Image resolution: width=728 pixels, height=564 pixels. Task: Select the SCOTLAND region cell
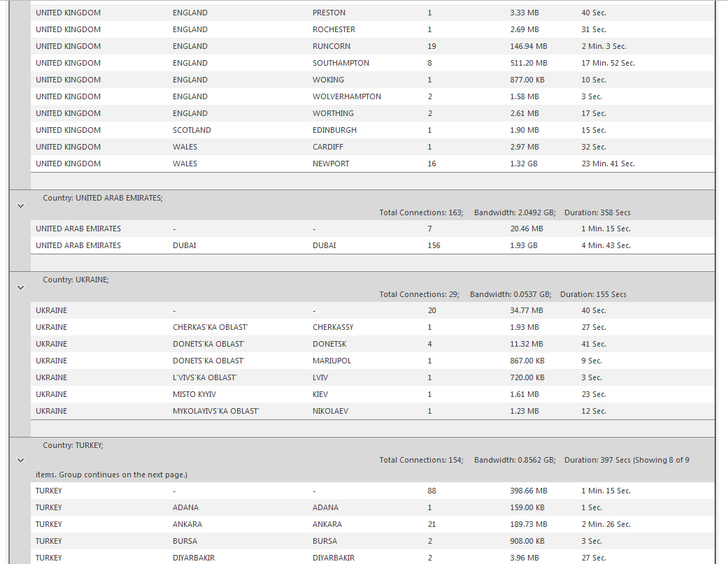[x=192, y=130]
